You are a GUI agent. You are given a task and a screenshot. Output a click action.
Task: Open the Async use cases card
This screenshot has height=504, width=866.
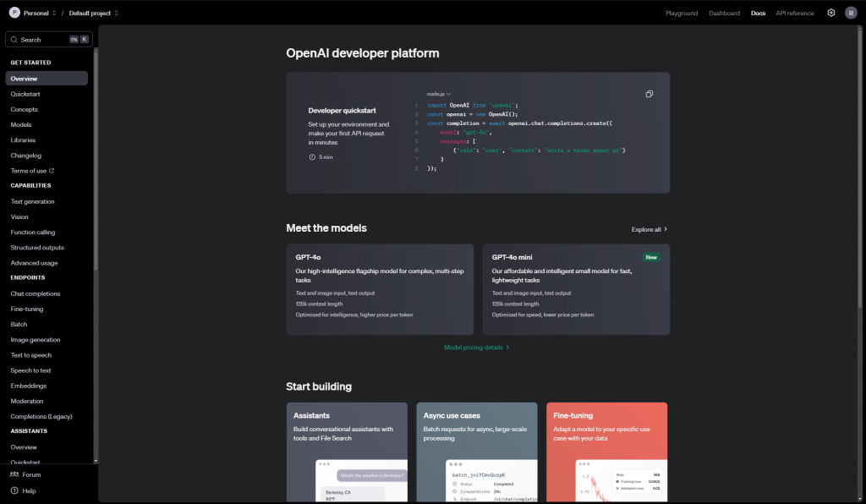click(477, 452)
